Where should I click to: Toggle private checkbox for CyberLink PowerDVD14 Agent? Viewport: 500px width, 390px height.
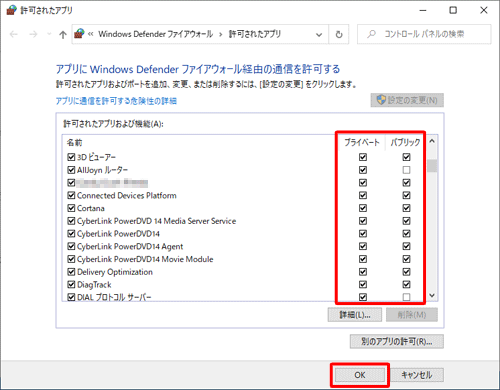click(x=363, y=246)
